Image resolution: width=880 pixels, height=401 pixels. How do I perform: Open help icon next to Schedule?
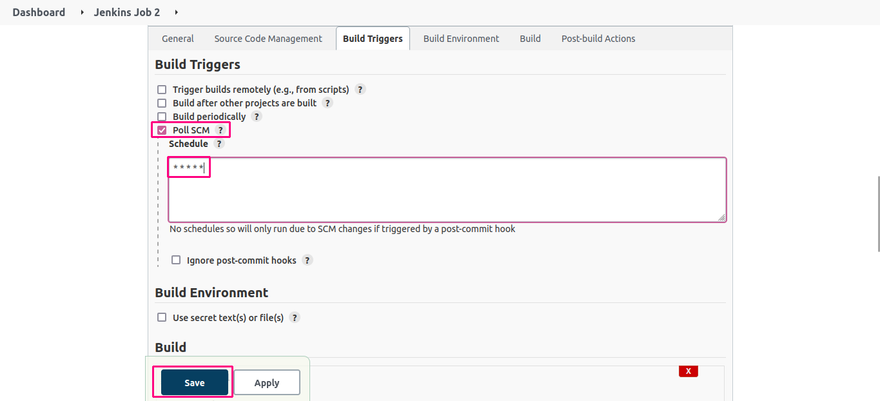click(x=219, y=144)
